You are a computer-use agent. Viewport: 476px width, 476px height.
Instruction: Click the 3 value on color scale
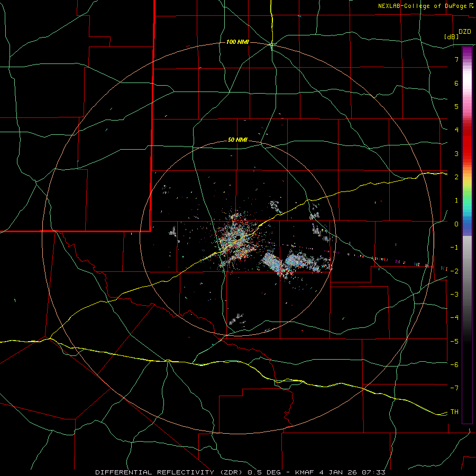click(456, 153)
